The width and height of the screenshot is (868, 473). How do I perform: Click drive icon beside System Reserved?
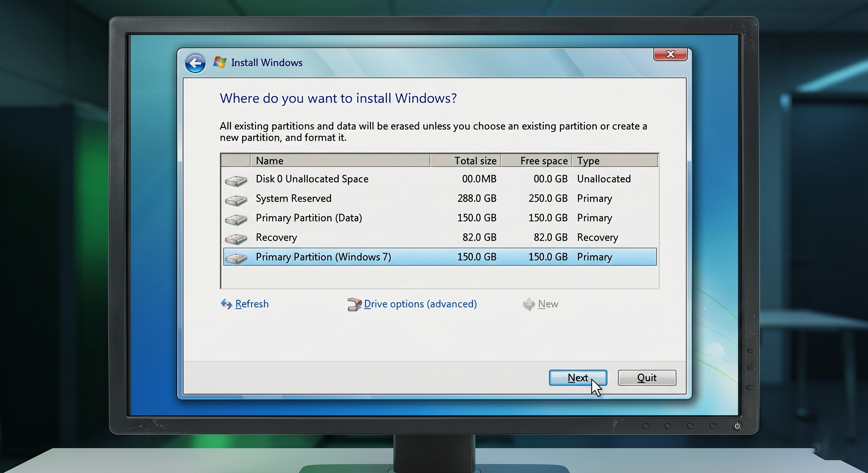coord(236,200)
